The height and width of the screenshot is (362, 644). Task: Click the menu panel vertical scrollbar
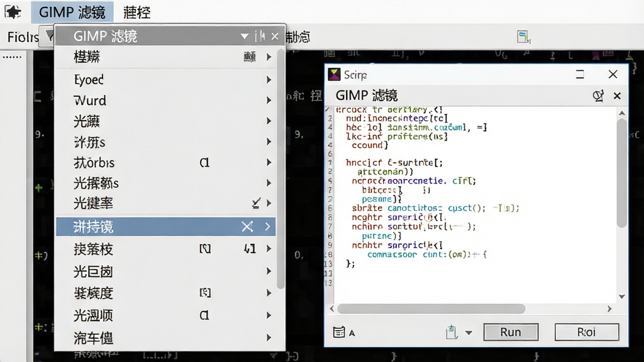281,168
